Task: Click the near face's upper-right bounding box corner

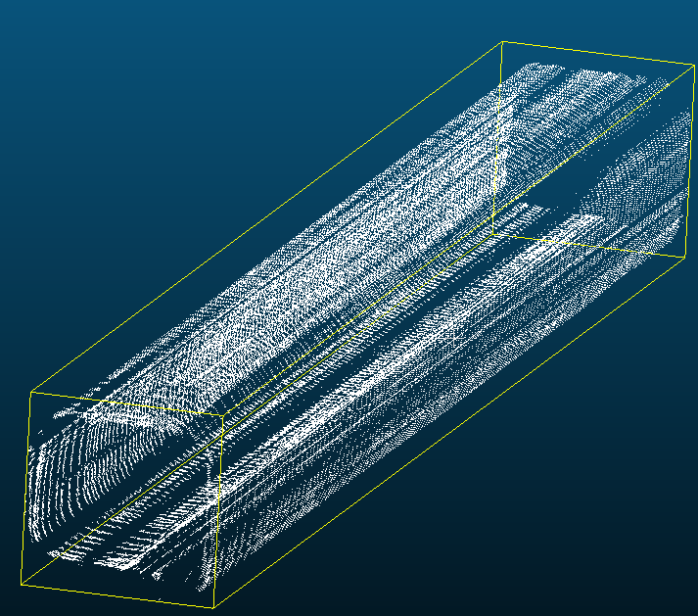Action: click(x=224, y=415)
